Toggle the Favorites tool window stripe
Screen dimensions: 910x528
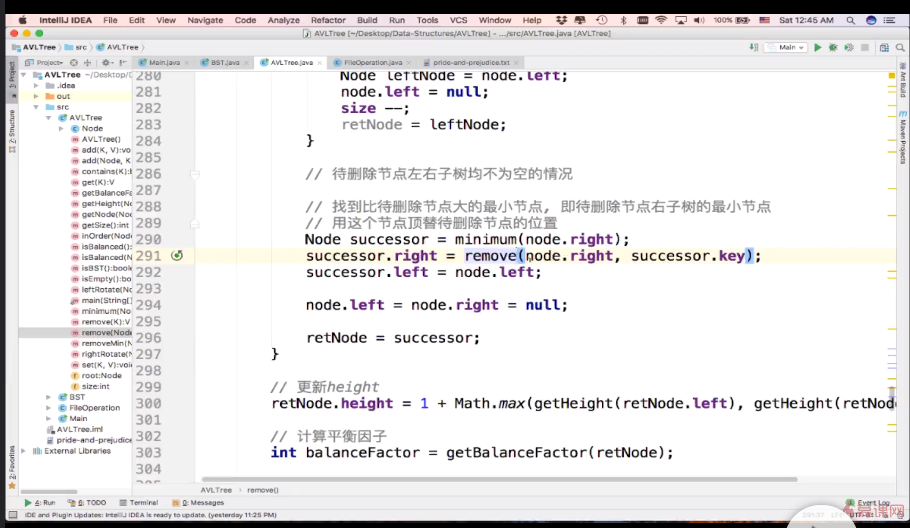[12, 468]
